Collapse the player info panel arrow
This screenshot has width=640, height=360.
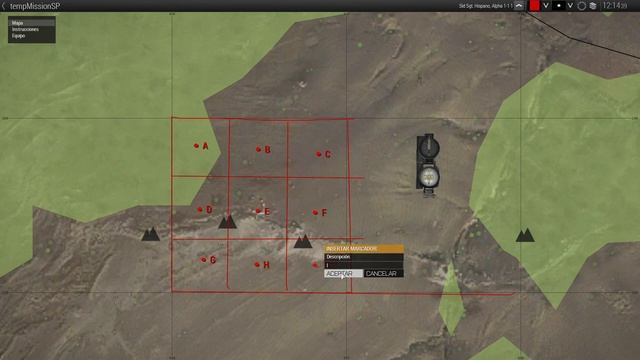pos(519,6)
